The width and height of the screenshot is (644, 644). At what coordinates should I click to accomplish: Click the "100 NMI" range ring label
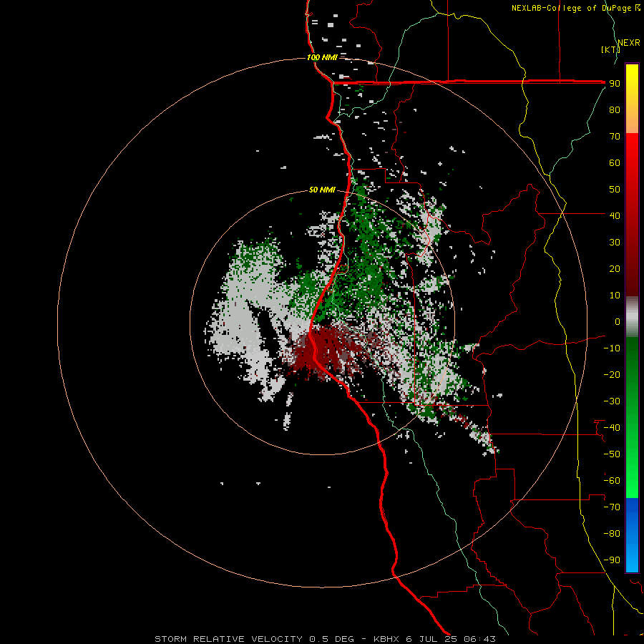[x=322, y=57]
